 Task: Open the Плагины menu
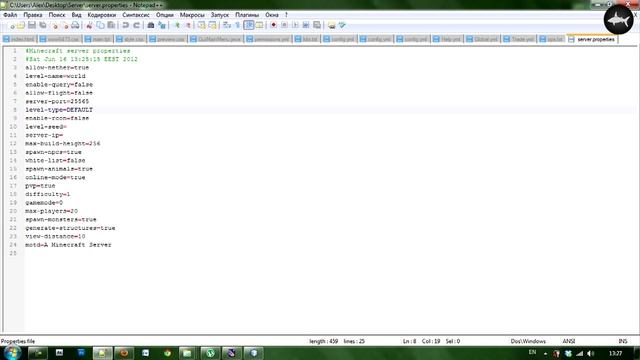click(247, 15)
